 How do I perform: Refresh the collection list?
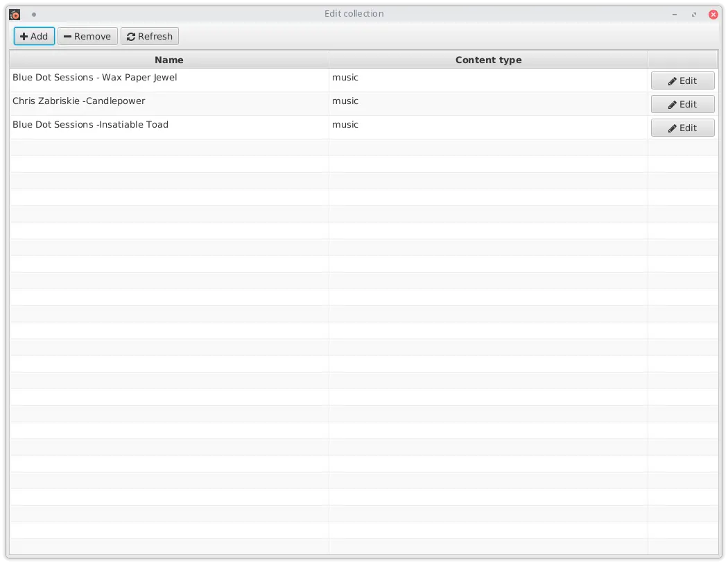(x=150, y=36)
